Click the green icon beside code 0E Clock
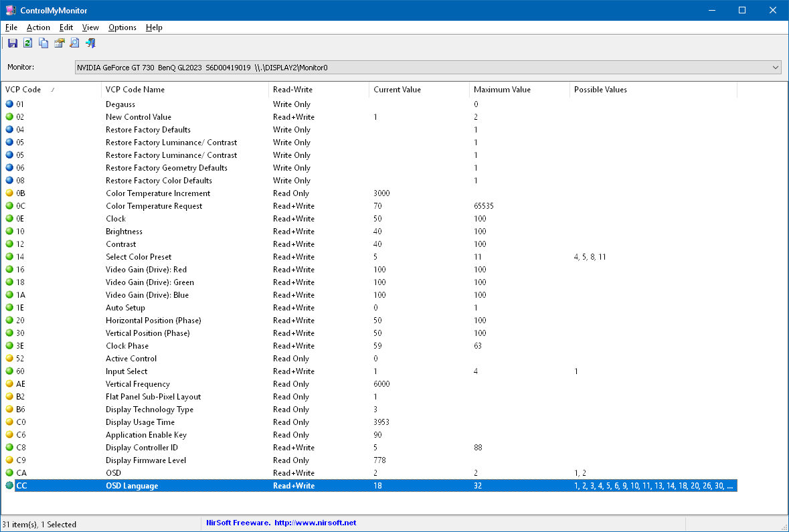 click(9, 218)
